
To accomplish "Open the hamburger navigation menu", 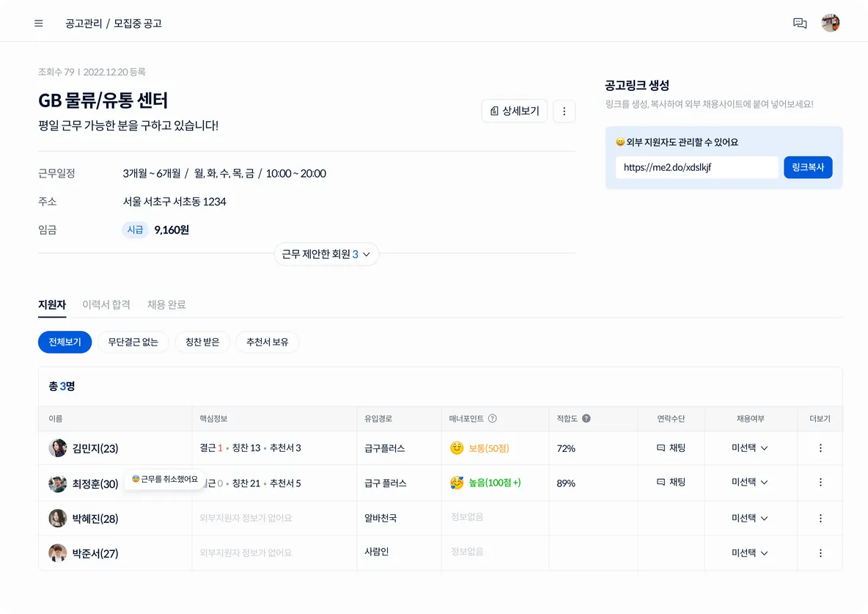I will tap(39, 23).
